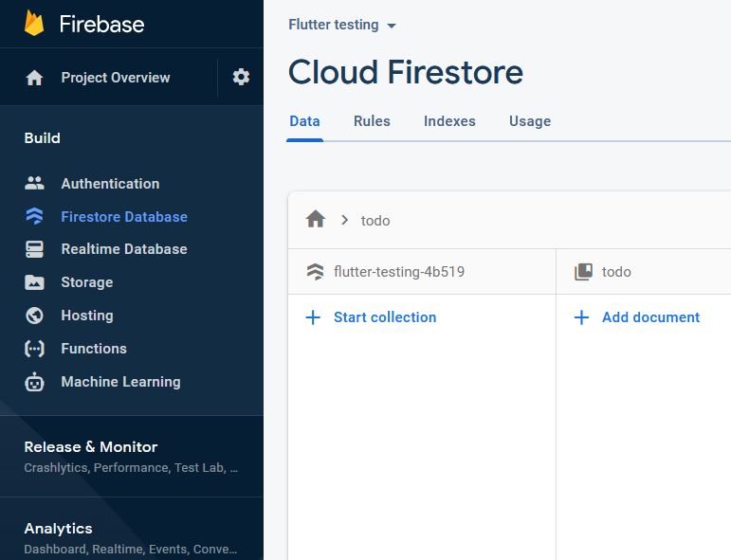Screen dimensions: 731x560
Task: Click the Authentication people icon
Action: click(x=35, y=184)
